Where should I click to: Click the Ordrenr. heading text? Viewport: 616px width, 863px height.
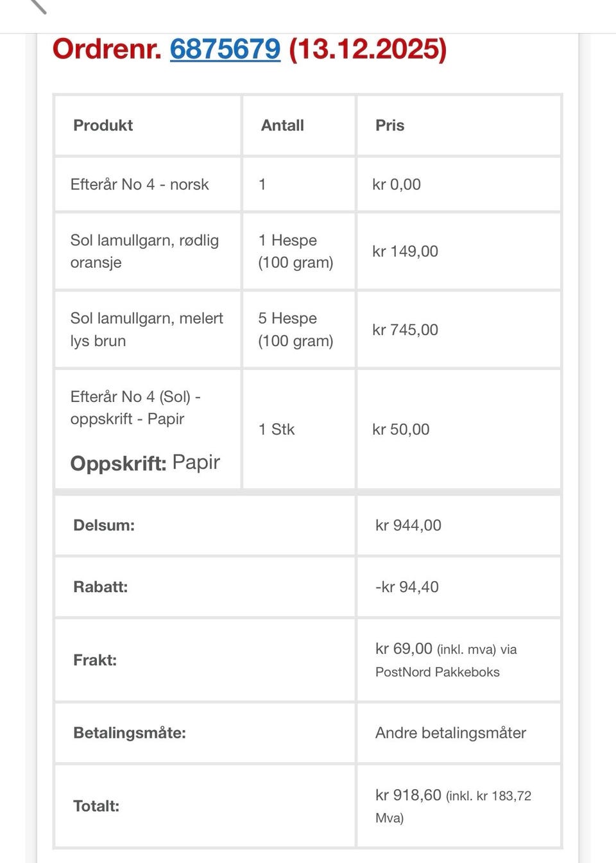click(107, 49)
